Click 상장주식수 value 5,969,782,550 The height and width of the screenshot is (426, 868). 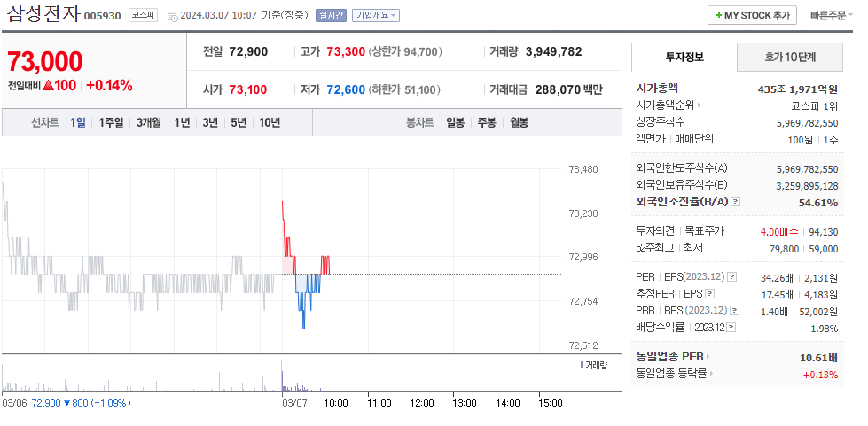coord(808,123)
